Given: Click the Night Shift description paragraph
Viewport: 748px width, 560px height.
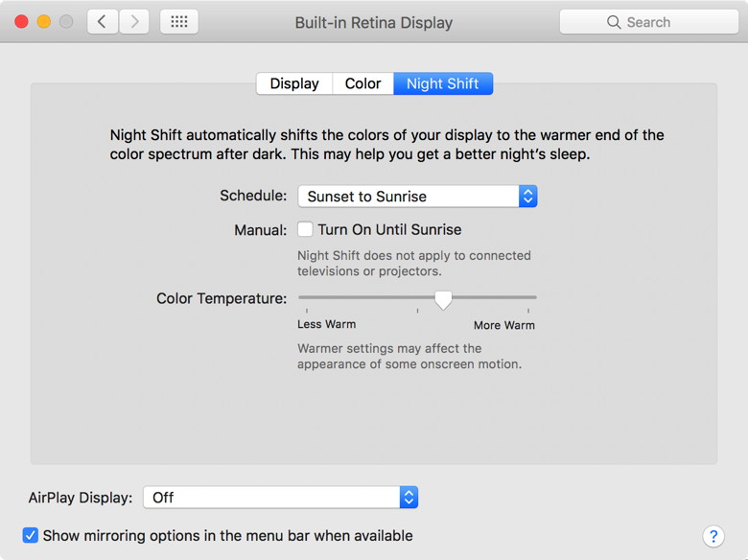Looking at the screenshot, I should point(386,145).
